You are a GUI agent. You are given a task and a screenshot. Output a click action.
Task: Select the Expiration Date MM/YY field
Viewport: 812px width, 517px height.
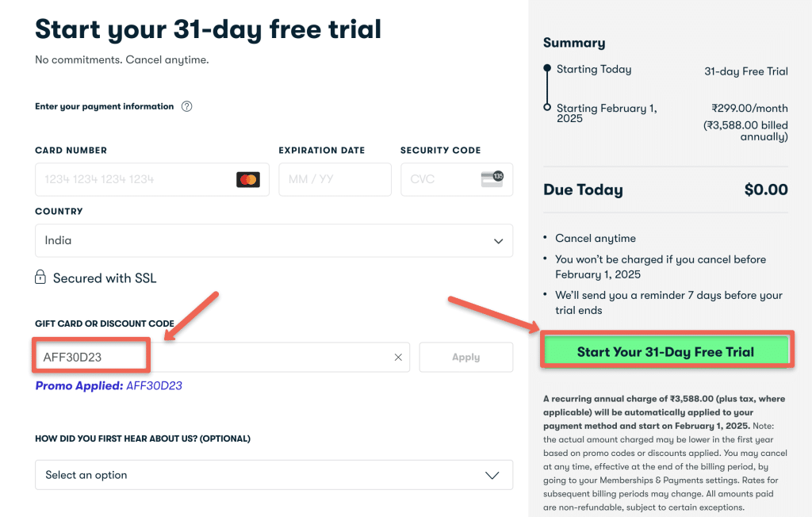tap(335, 179)
